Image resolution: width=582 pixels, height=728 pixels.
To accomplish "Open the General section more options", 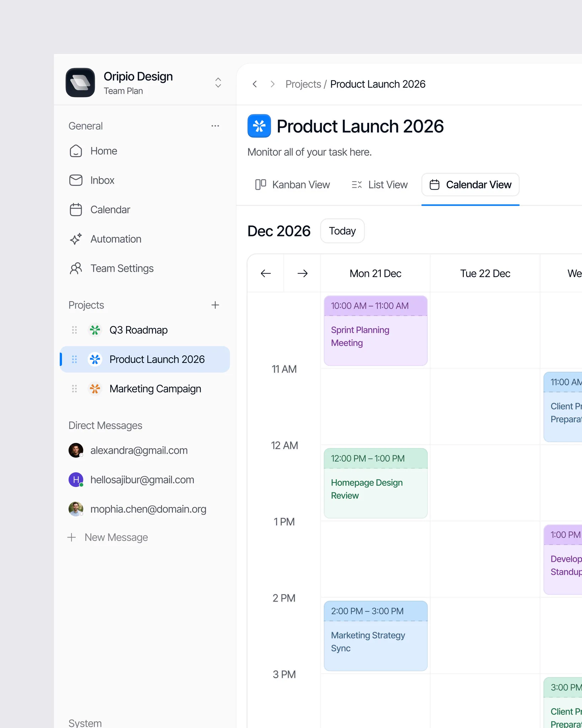I will [x=215, y=126].
